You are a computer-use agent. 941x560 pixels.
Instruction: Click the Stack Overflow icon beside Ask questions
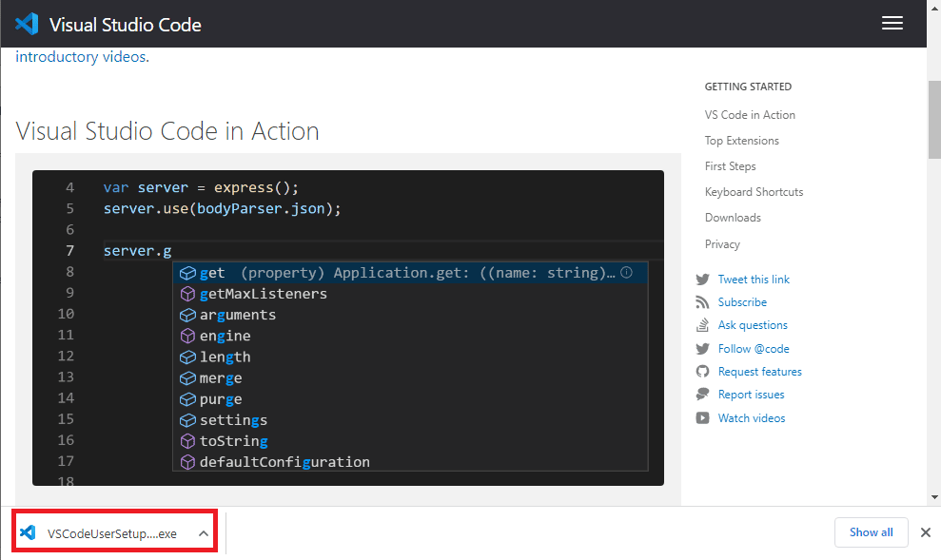(702, 325)
